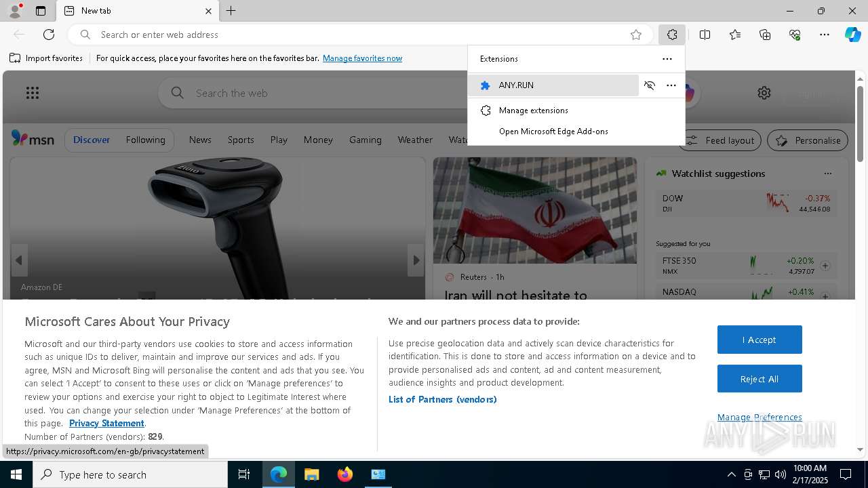Launch Firefox from taskbar
This screenshot has width=868, height=488.
(x=345, y=474)
